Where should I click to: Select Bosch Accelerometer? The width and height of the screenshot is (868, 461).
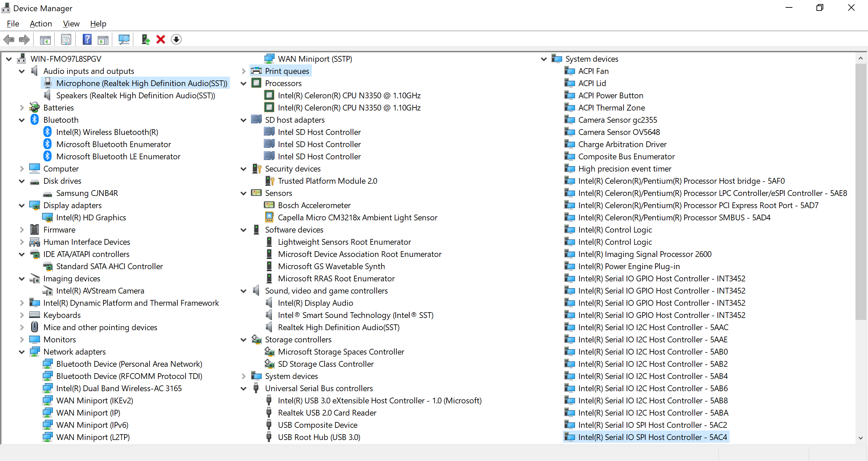(314, 205)
